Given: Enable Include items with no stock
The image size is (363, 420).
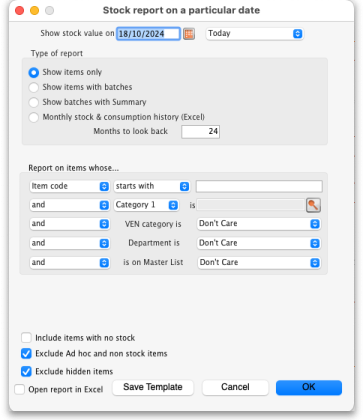Looking at the screenshot, I should tap(26, 338).
